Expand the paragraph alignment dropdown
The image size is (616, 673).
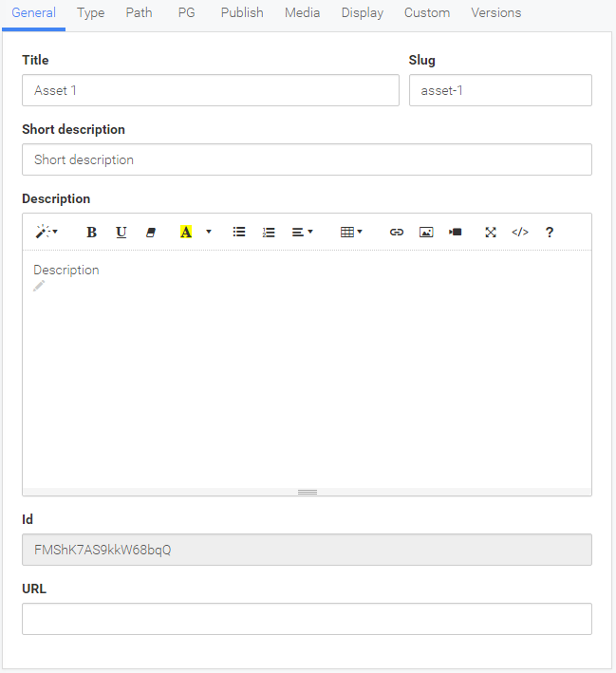tap(302, 233)
